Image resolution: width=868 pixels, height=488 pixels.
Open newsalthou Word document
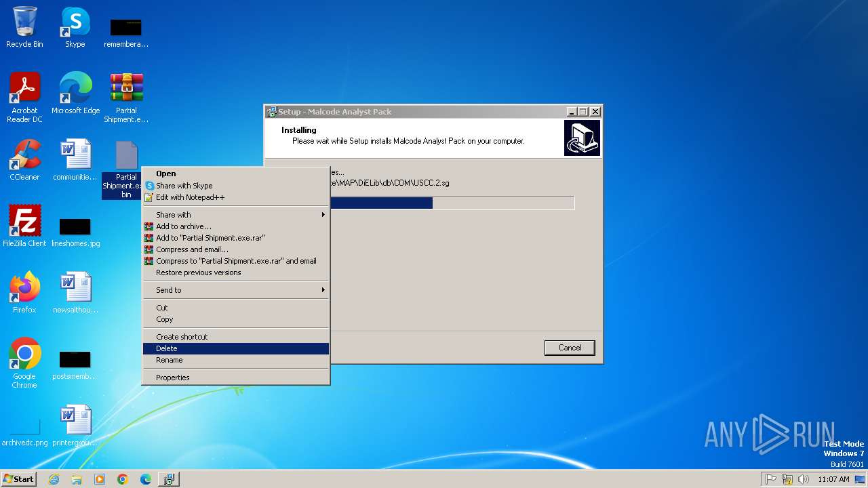pos(75,292)
